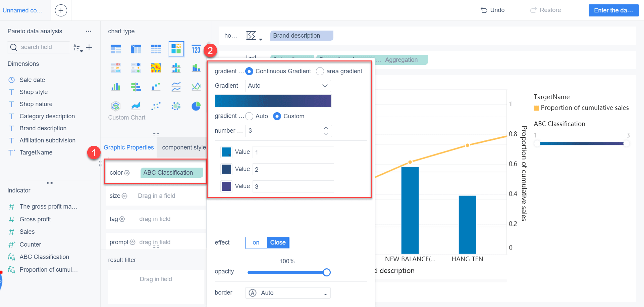The height and width of the screenshot is (307, 644).
Task: Increase the number of intervals with up arrow
Action: (326, 128)
